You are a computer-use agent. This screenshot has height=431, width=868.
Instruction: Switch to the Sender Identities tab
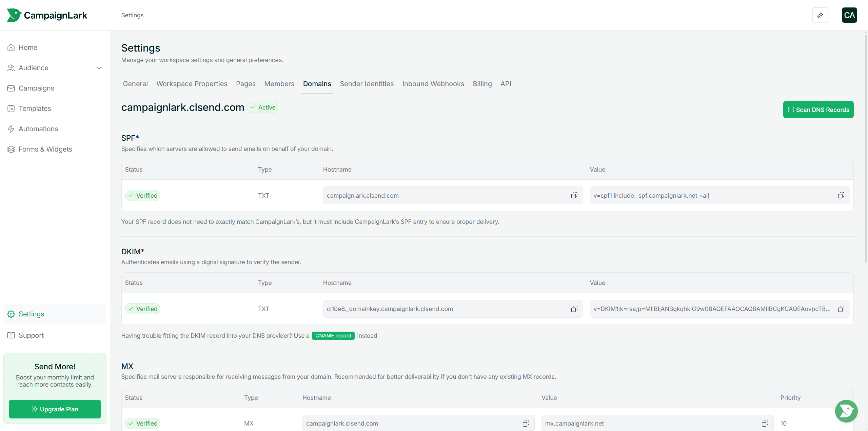click(367, 84)
